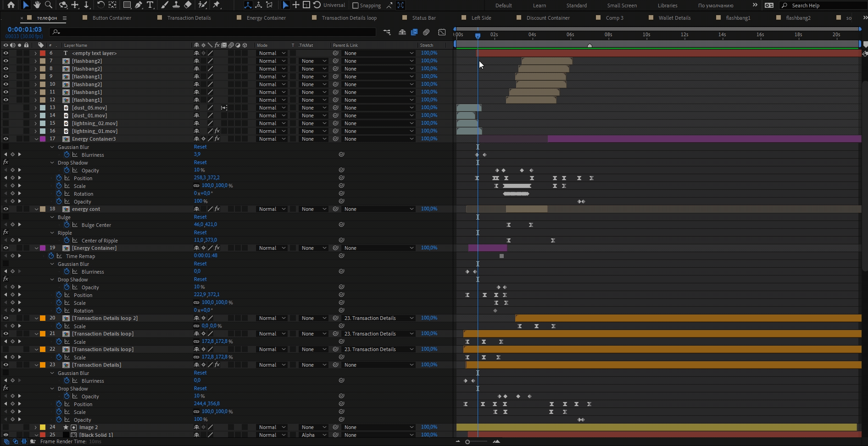
Task: Select the Hand tool
Action: point(37,5)
